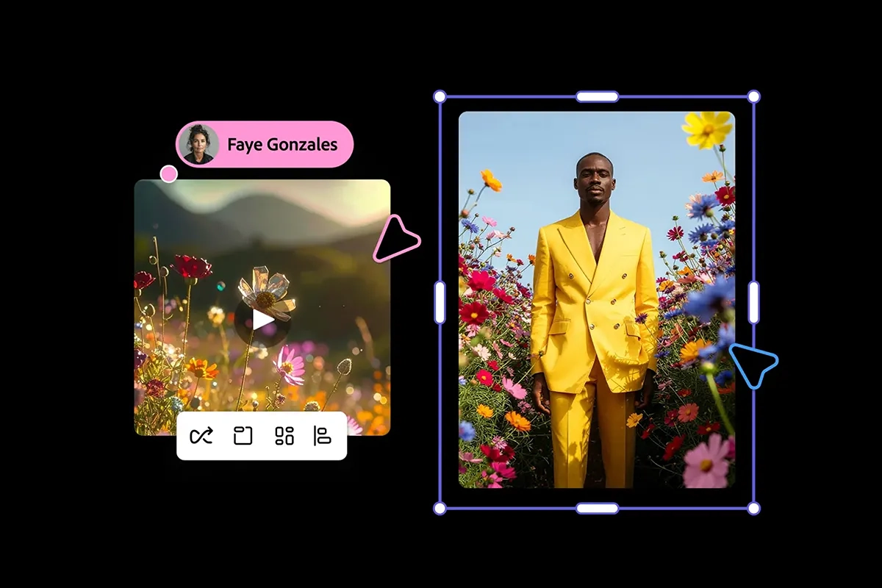Image resolution: width=882 pixels, height=588 pixels.
Task: Select the shuffle arrows icon in the toolbar
Action: [x=202, y=436]
